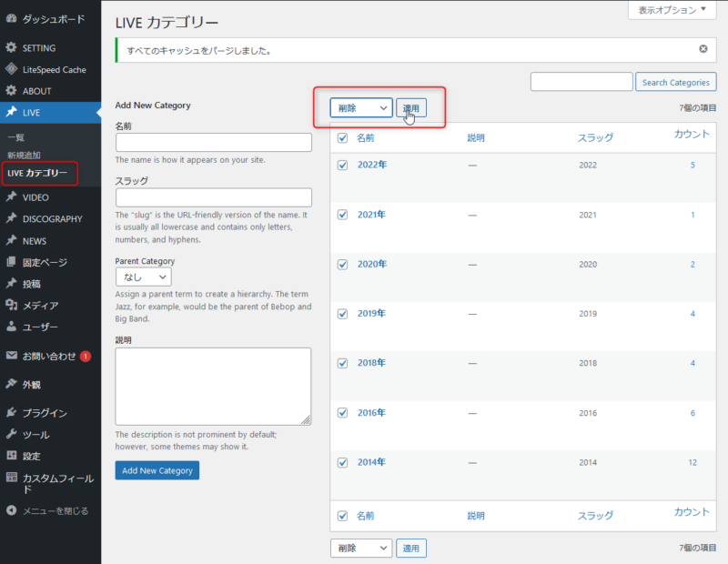Click the ユーザー user icon

tap(11, 327)
